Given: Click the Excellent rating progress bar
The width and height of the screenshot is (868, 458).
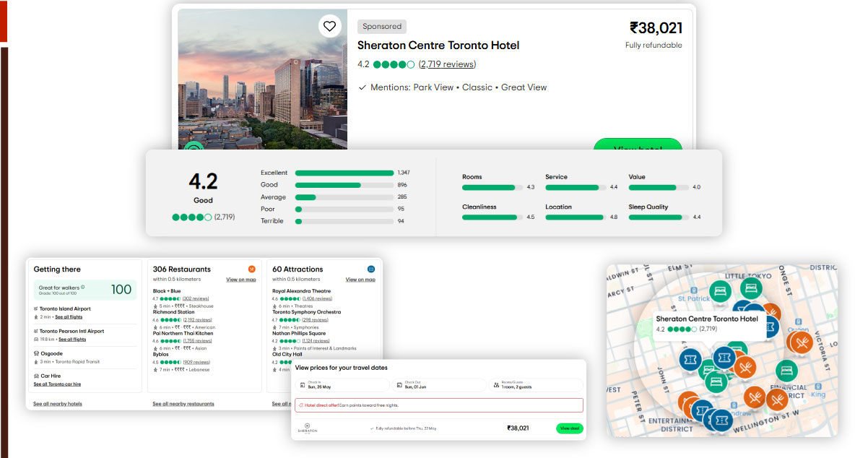Looking at the screenshot, I should click(x=344, y=173).
